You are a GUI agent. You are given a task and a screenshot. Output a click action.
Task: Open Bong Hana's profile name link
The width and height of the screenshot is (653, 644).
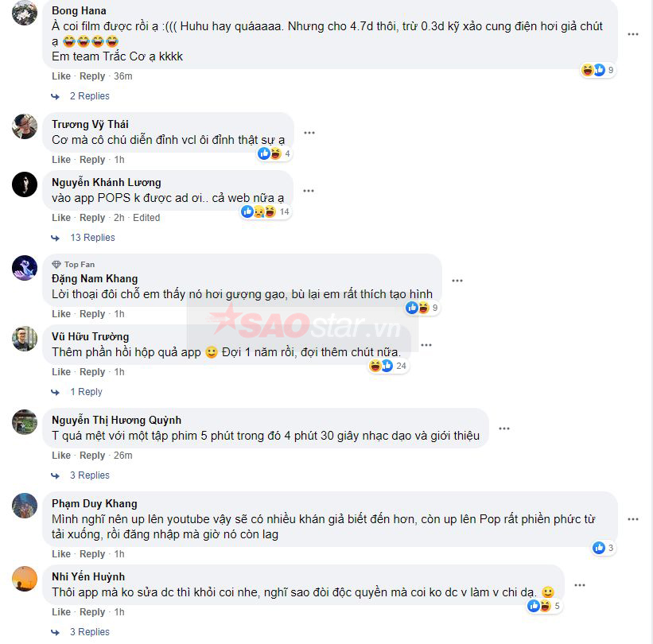(x=79, y=11)
